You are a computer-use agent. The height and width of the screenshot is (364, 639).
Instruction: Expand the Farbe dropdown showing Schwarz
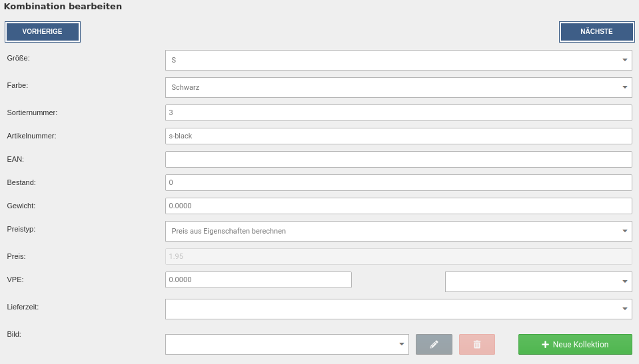tap(398, 87)
